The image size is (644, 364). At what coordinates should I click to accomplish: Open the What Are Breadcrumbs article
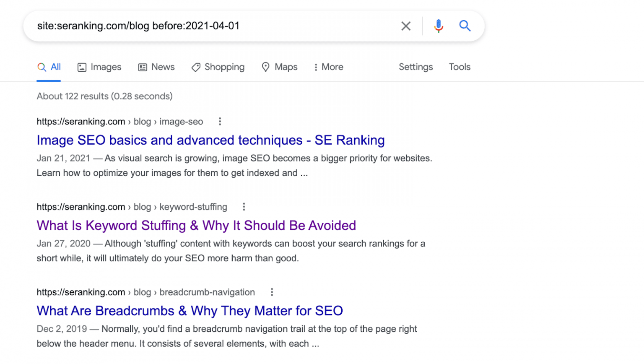tap(190, 310)
